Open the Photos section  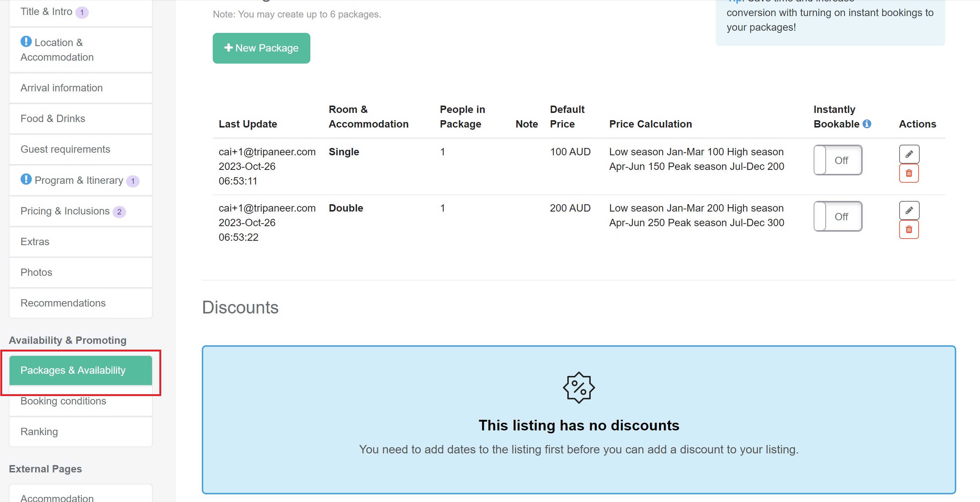point(36,272)
